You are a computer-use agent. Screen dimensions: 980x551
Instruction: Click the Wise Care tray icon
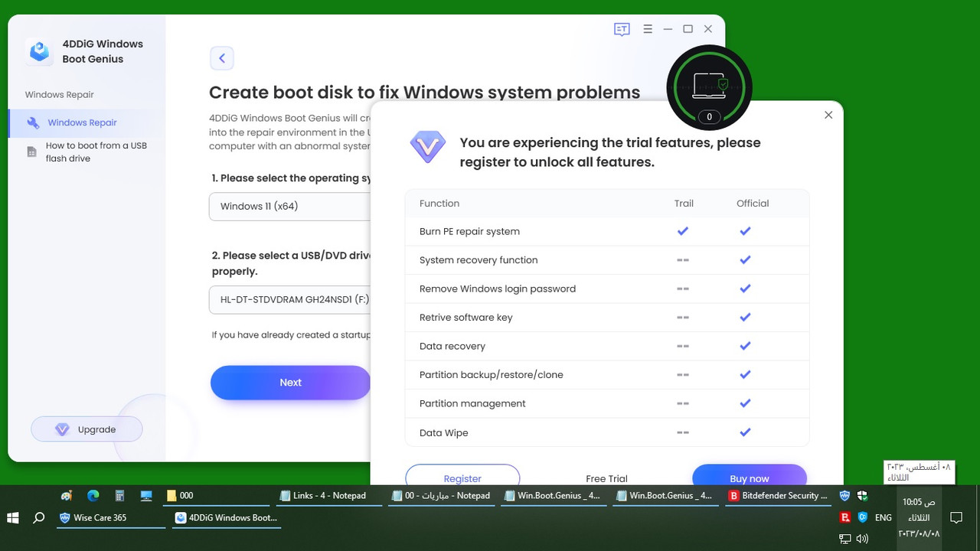click(844, 496)
